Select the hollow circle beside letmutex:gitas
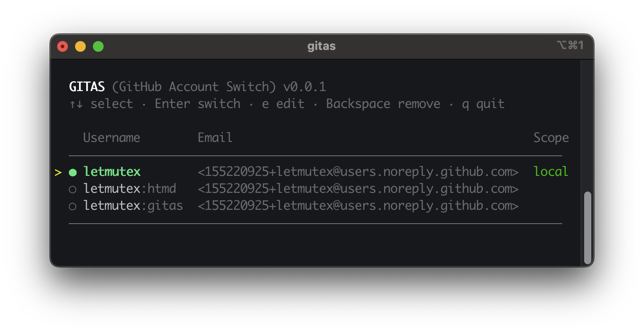This screenshot has height=333, width=644. click(73, 206)
